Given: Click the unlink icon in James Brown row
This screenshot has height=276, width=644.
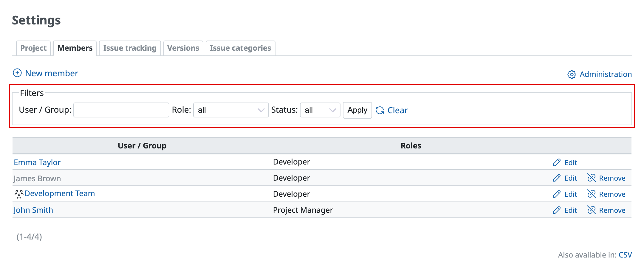Looking at the screenshot, I should pos(592,178).
